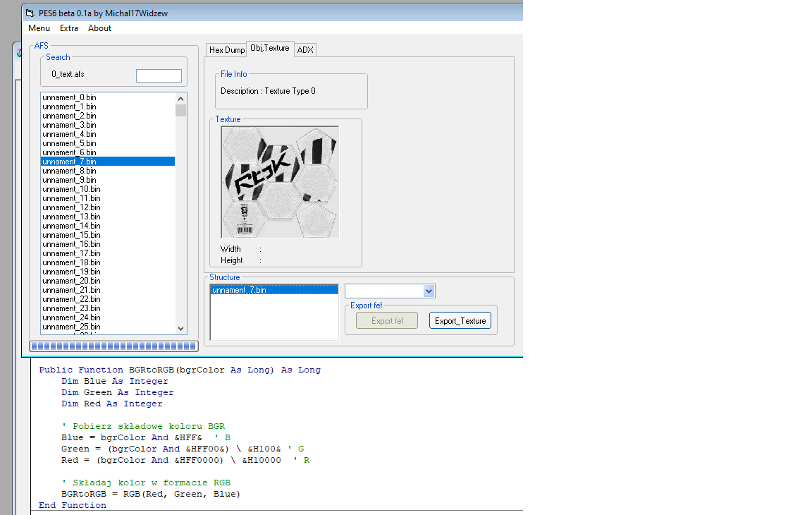Select unnament_12.bin in file list

pos(108,207)
